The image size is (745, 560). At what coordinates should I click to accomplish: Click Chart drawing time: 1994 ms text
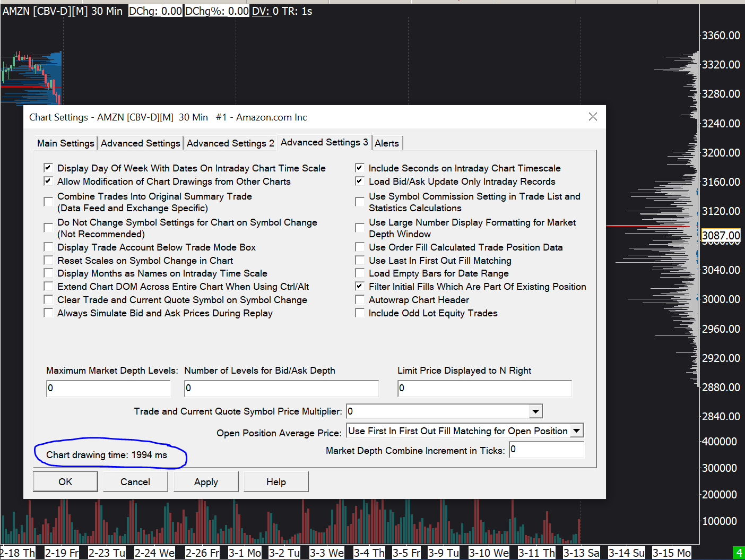click(106, 455)
